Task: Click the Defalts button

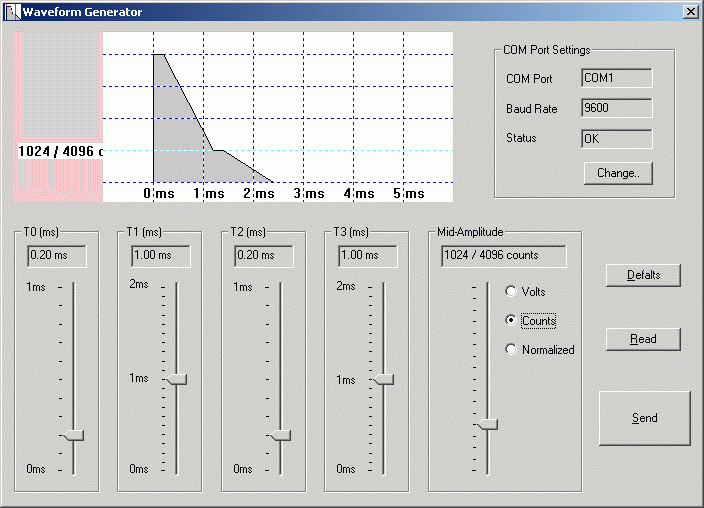Action: tap(643, 275)
